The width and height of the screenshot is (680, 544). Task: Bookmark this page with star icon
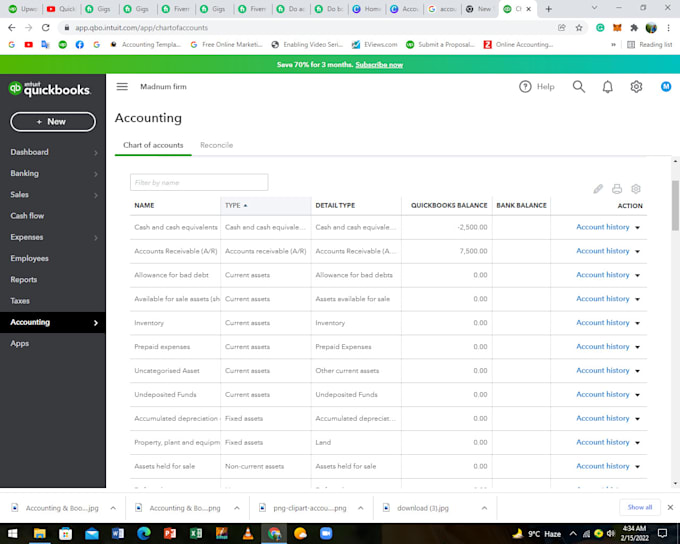579,28
